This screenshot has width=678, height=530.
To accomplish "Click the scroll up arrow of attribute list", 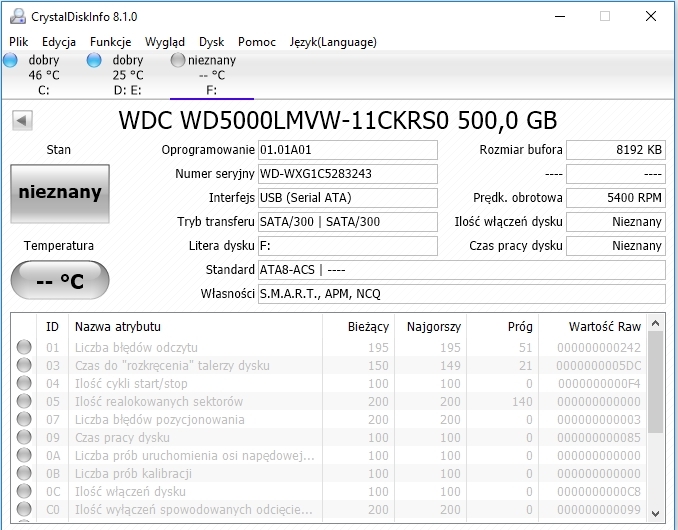I will (x=656, y=323).
